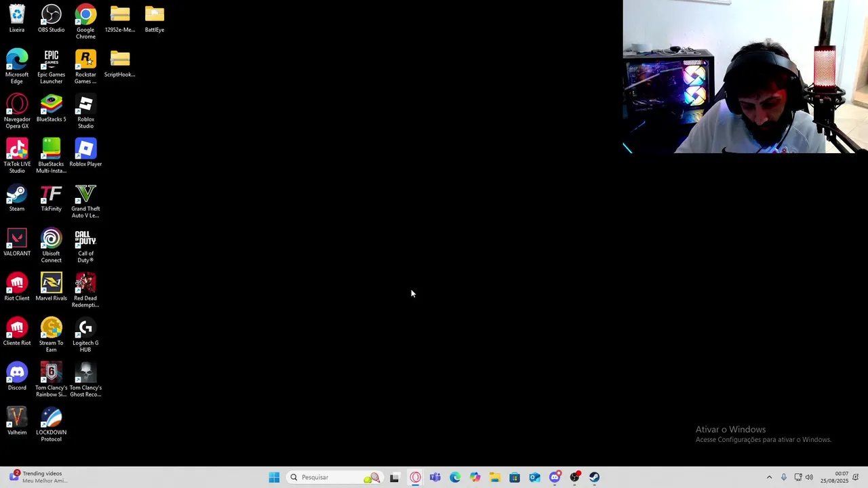Select the BattlEye folder
868x488 pixels.
coord(154,18)
